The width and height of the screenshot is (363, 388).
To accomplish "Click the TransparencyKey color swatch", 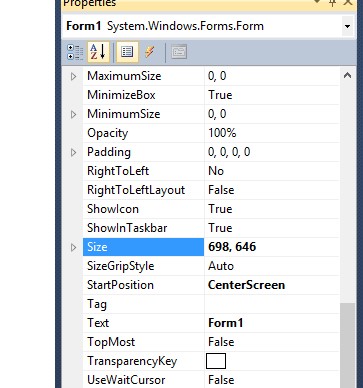I will pos(216,361).
